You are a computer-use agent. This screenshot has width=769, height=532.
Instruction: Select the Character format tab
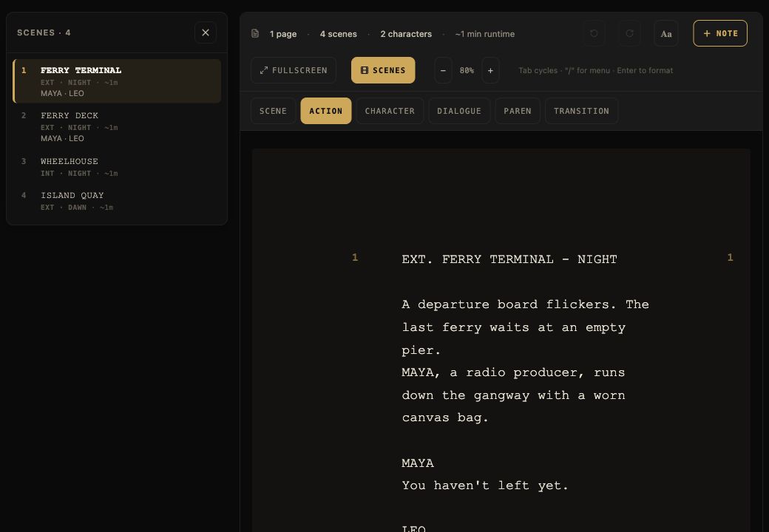pos(390,111)
